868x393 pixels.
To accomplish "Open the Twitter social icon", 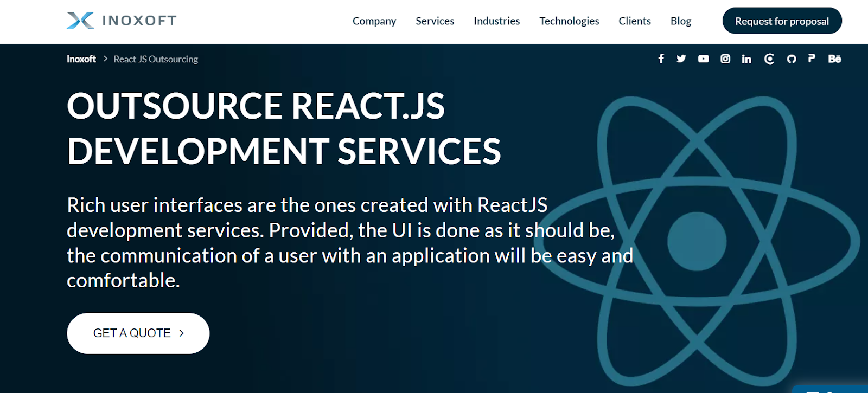I will (681, 59).
